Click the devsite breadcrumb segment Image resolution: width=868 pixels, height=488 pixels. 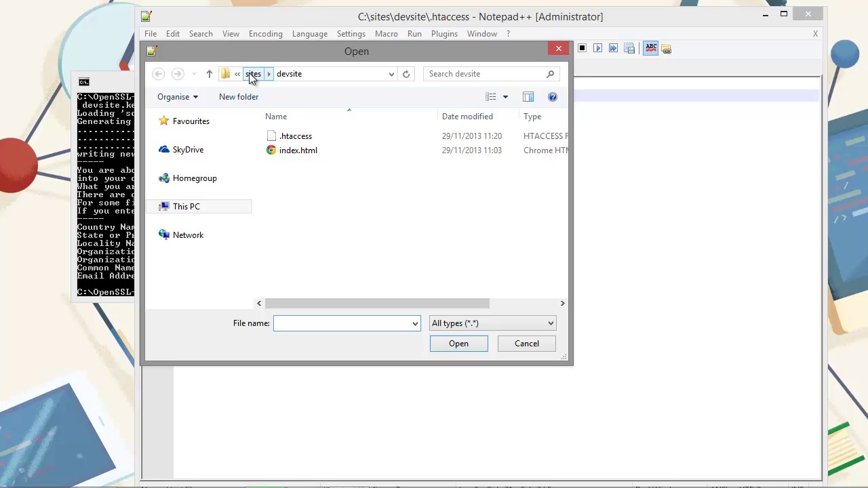pos(289,74)
